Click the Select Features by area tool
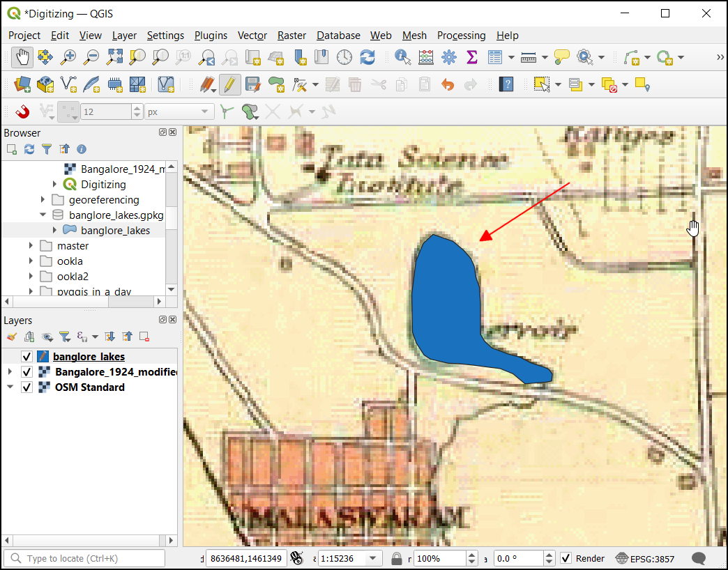 click(x=541, y=85)
